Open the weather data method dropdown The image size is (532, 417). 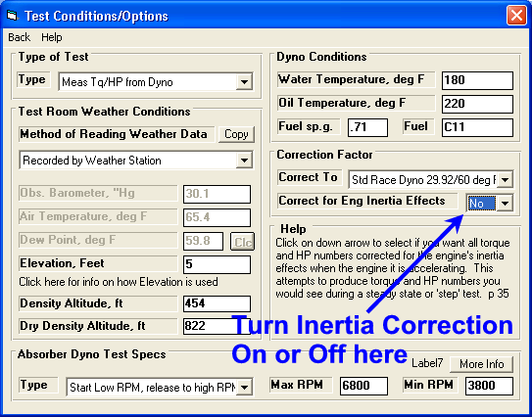pyautogui.click(x=244, y=160)
